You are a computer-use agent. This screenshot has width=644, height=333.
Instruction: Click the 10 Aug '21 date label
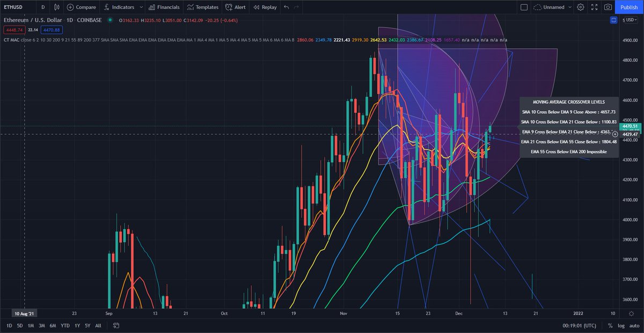pos(24,313)
